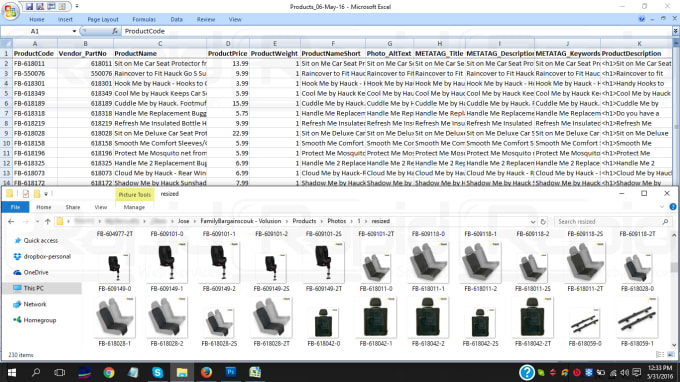This screenshot has width=680, height=382.
Task: Click the Excel Help icon
Action: pyautogui.click(x=641, y=19)
